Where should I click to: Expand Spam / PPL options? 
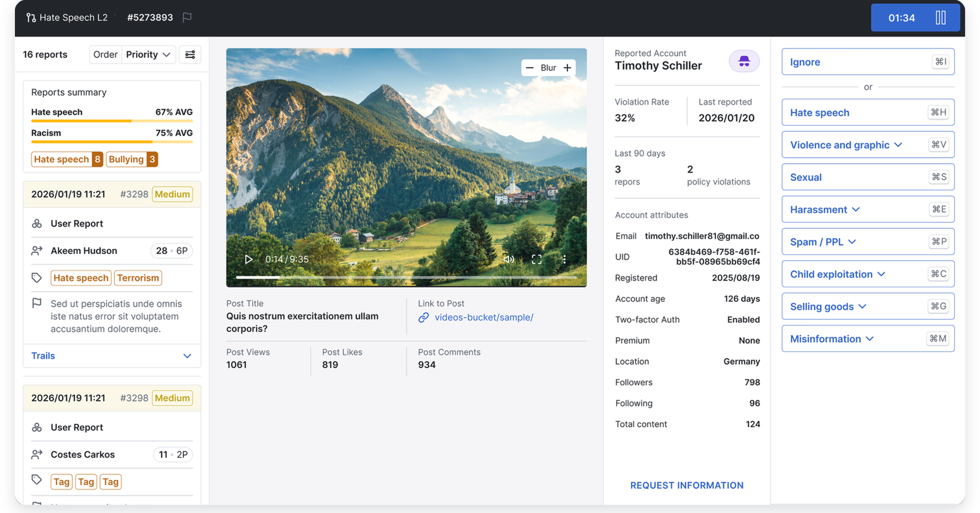[x=852, y=242]
